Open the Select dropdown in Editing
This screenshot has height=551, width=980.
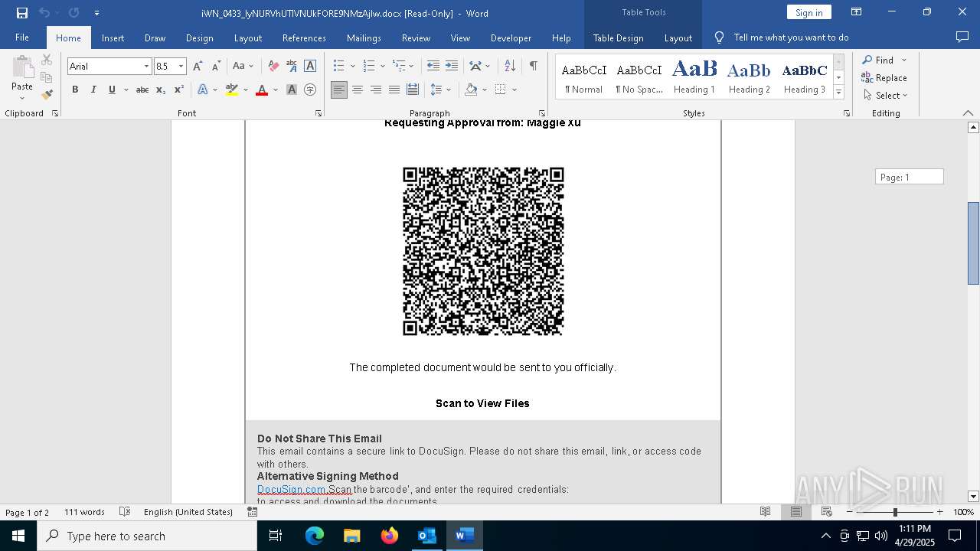point(885,96)
